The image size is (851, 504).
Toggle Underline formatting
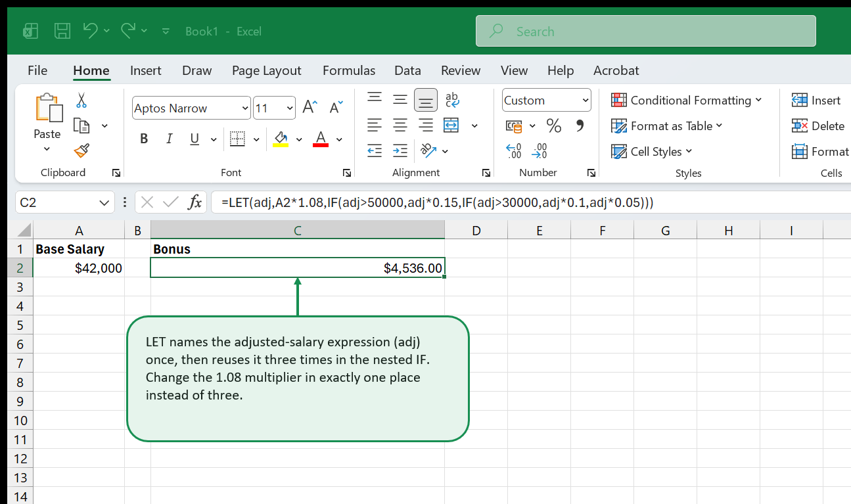(195, 139)
